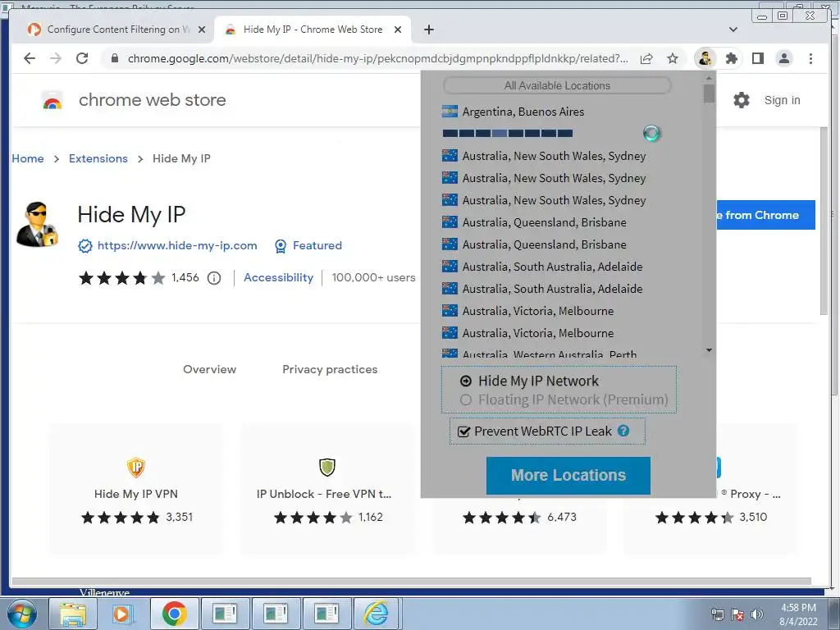
Task: Click the More Locations button
Action: coord(568,475)
